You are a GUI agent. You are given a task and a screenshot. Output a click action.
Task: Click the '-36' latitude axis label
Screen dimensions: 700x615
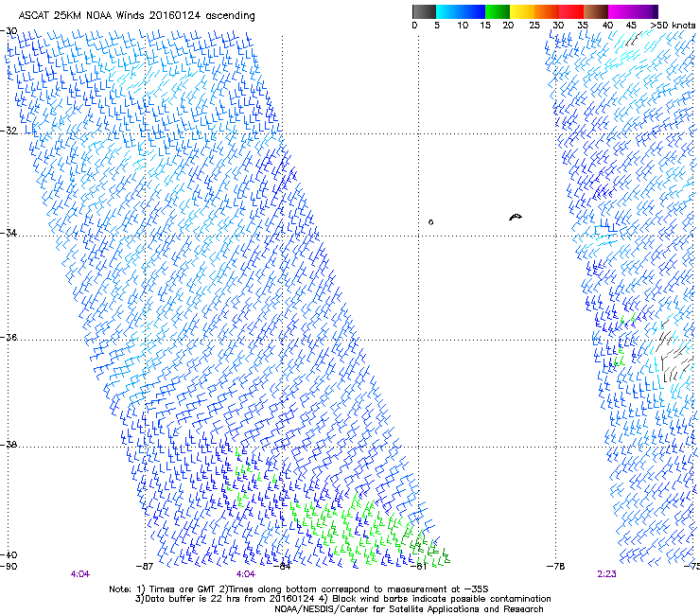pyautogui.click(x=9, y=337)
